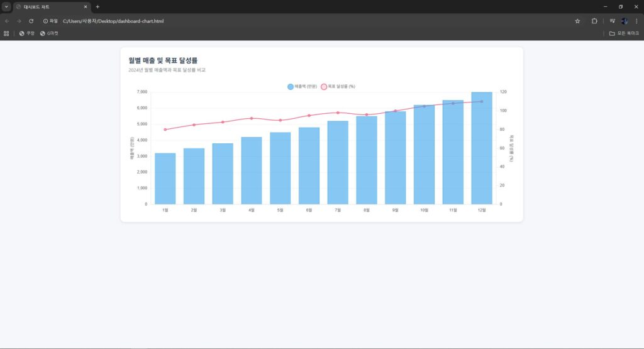Open the Extensions puzzle icon
This screenshot has height=349, width=644.
point(594,21)
